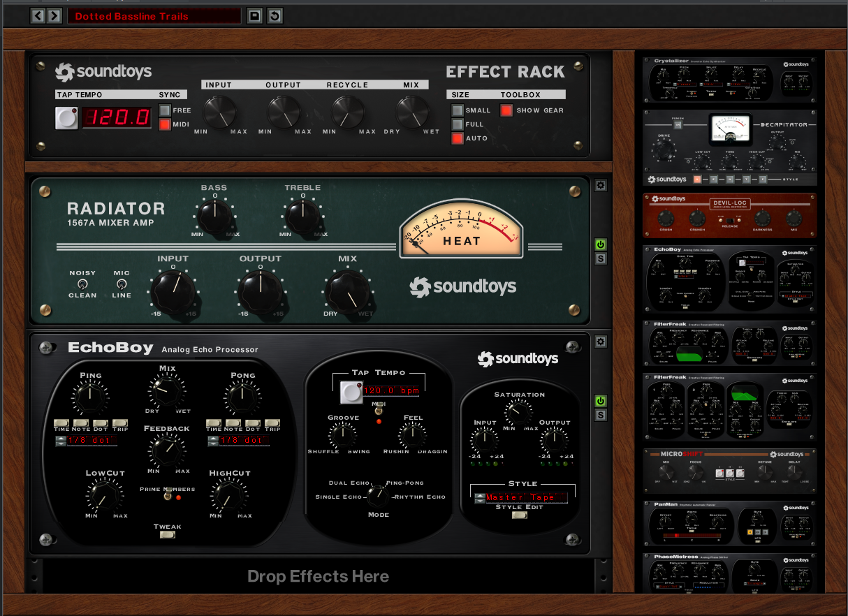The image size is (848, 616).
Task: Click the EchoBoy LOWCUT knob
Action: [105, 494]
